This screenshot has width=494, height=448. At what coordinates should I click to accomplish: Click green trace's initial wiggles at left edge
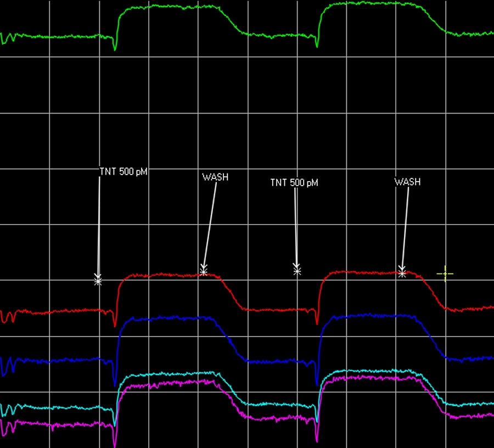(8, 38)
